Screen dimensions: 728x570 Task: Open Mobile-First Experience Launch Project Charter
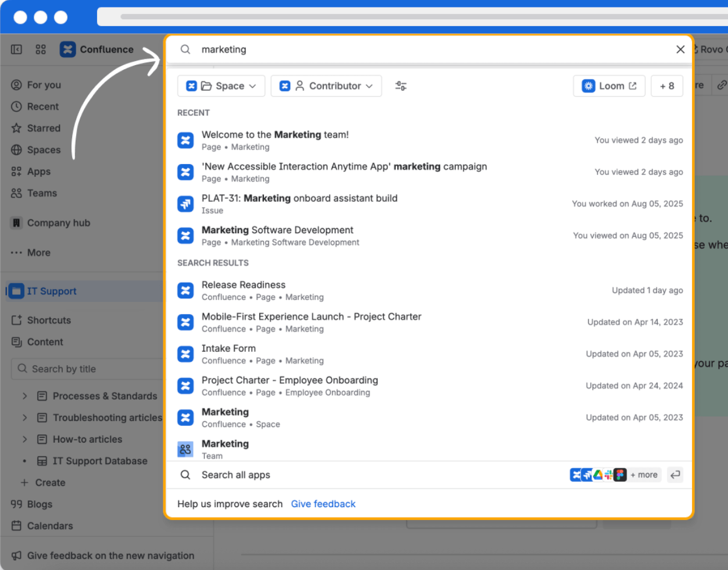click(430, 322)
